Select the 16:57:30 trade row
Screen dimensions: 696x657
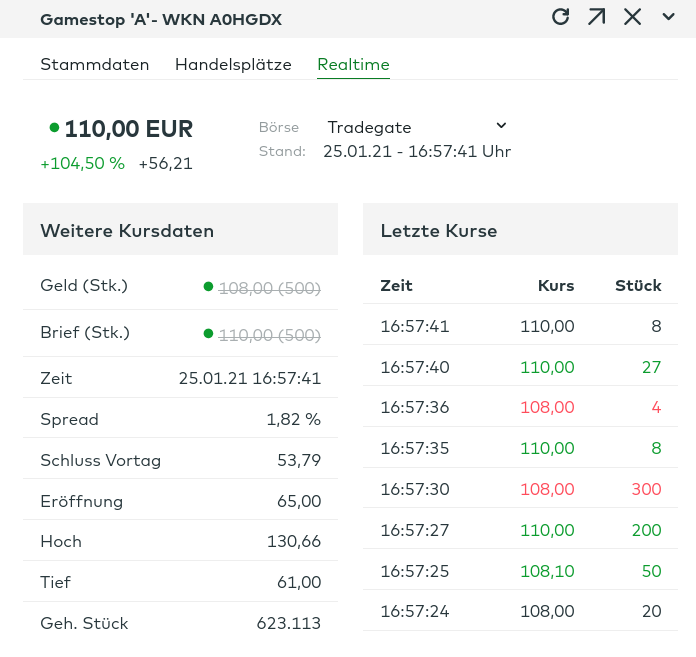point(520,489)
